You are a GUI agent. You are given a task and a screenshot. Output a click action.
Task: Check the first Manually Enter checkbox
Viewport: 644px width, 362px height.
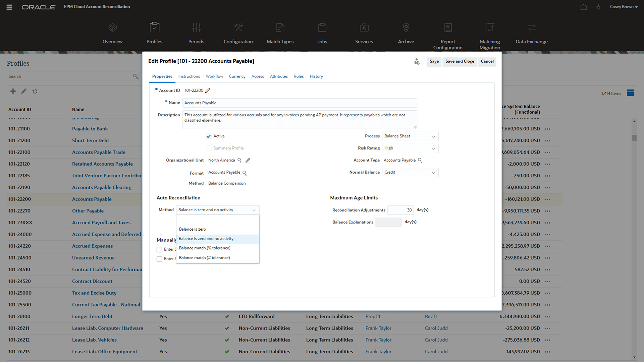coord(159,249)
